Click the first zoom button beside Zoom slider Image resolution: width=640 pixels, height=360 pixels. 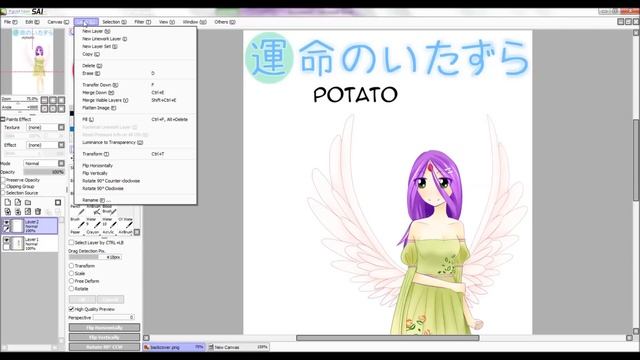pos(44,100)
